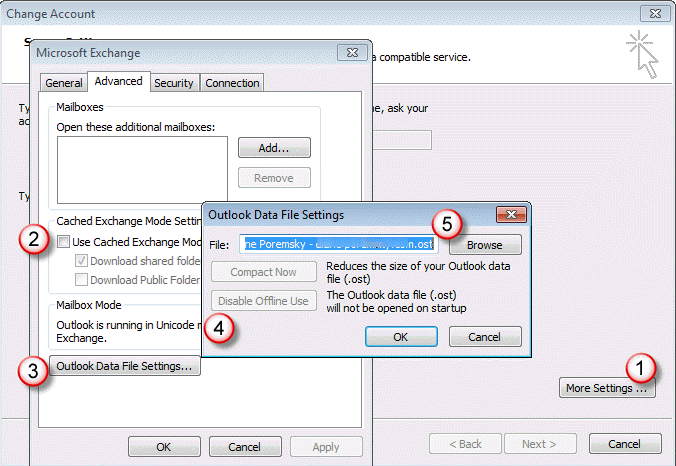Open the Security tab
Viewport: 676px width, 466px height.
(x=174, y=83)
